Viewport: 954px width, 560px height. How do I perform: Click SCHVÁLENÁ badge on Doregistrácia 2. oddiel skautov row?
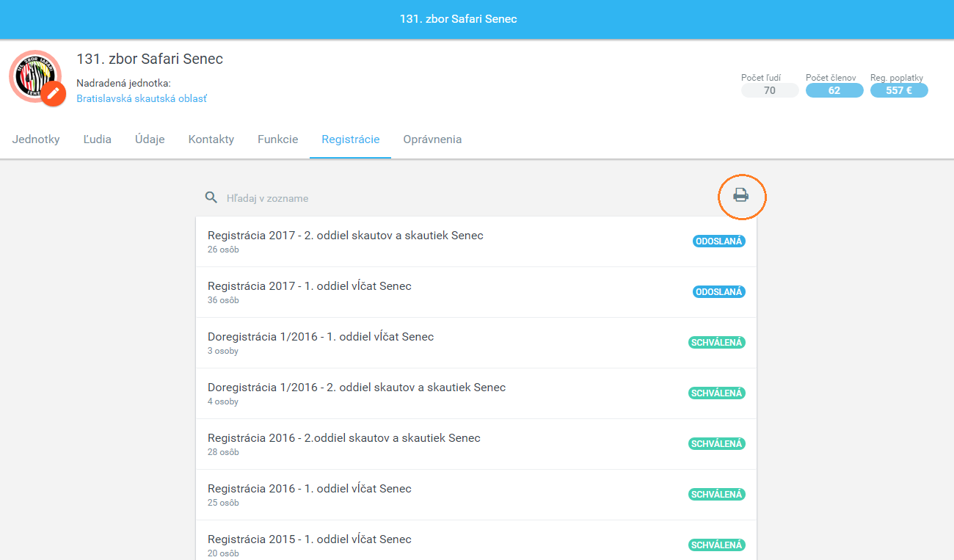pyautogui.click(x=717, y=393)
